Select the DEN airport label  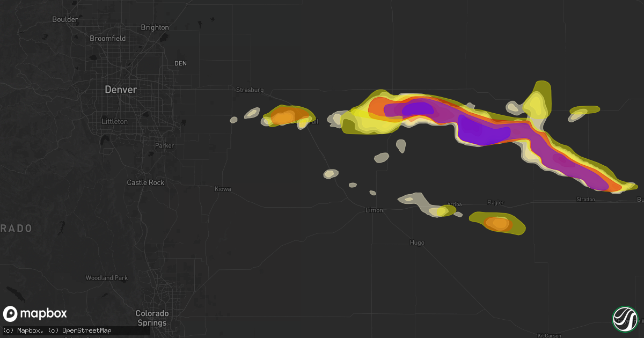tap(180, 63)
